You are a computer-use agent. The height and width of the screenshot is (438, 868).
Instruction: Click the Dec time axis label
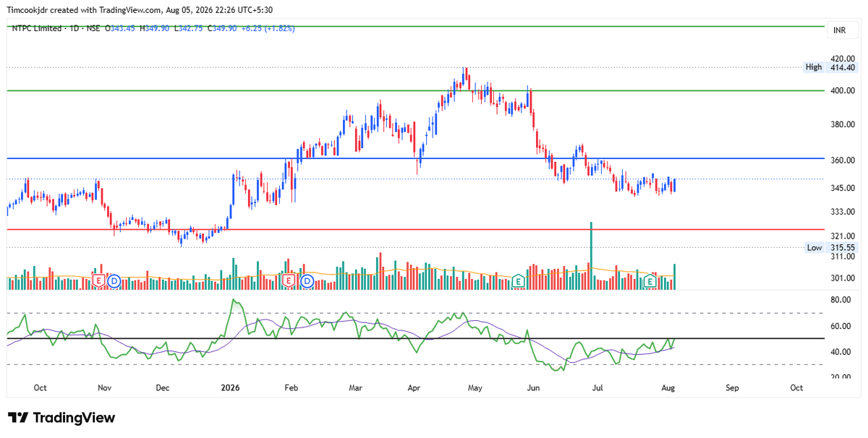click(163, 388)
